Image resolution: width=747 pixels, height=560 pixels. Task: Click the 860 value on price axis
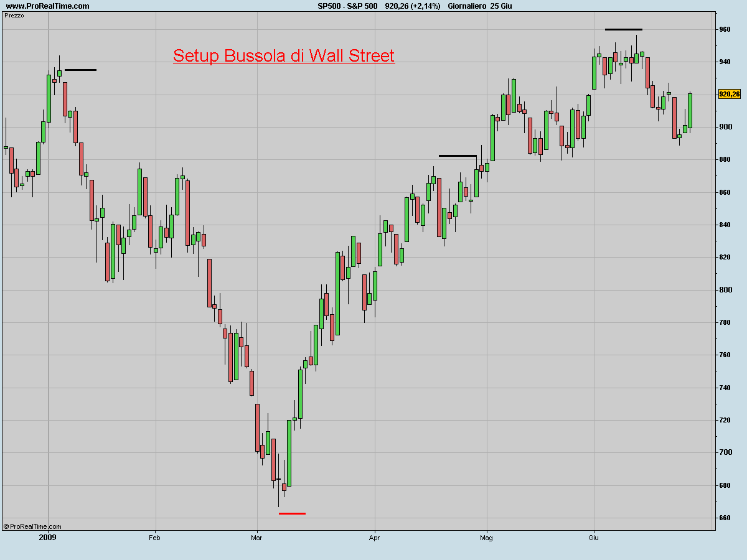coord(725,192)
